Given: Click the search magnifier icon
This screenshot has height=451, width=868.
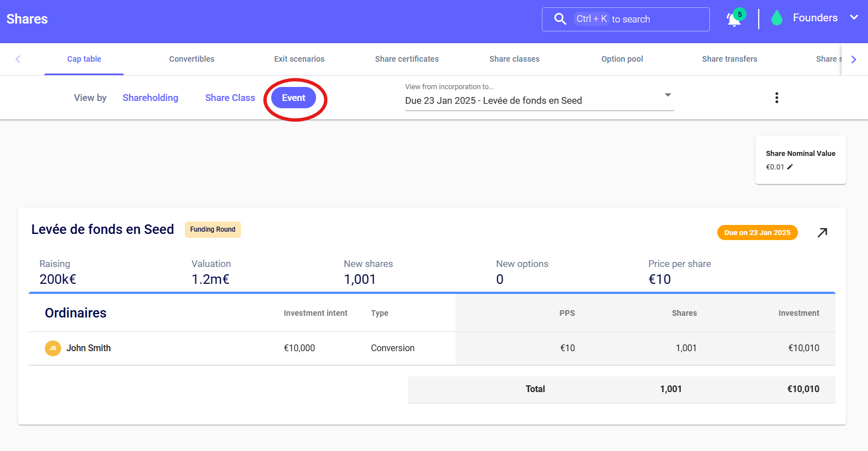Looking at the screenshot, I should [560, 19].
